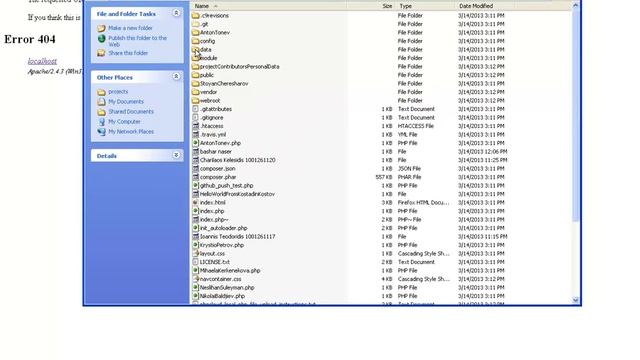The height and width of the screenshot is (360, 640).
Task: Click the KrystioPetrov.php file icon
Action: (x=196, y=245)
